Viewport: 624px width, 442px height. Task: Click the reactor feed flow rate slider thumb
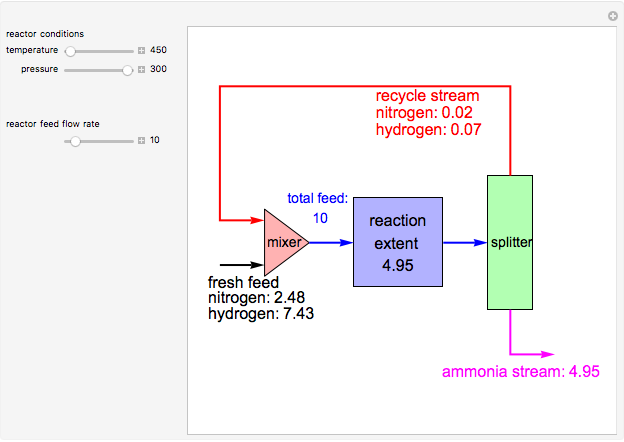point(75,141)
